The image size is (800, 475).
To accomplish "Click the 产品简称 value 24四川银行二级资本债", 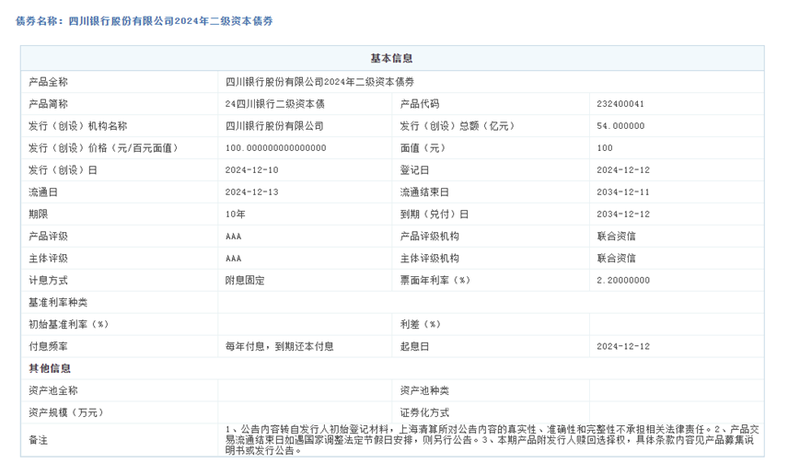I will (275, 104).
